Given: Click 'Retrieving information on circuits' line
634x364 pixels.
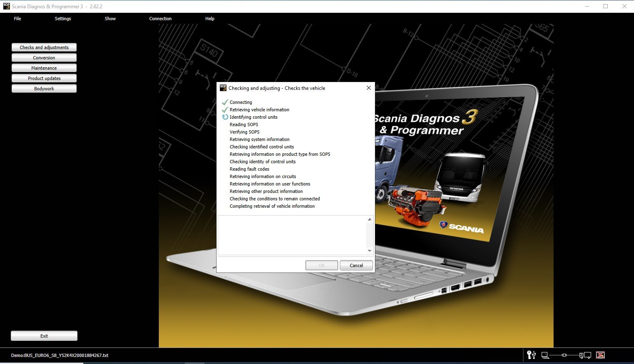Looking at the screenshot, I should tap(263, 176).
